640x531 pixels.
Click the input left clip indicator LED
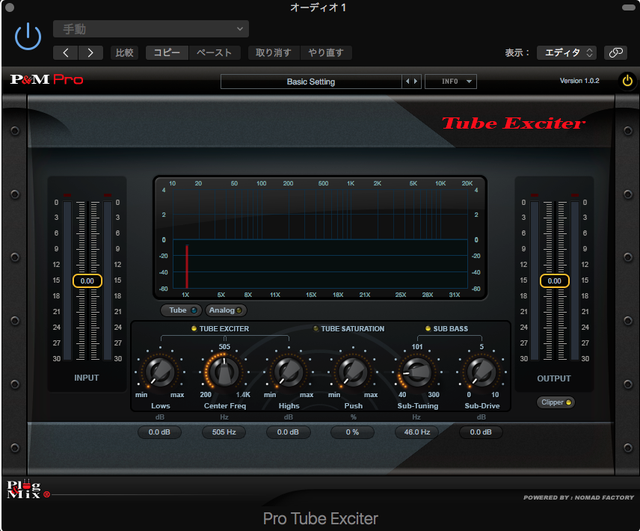point(67,195)
